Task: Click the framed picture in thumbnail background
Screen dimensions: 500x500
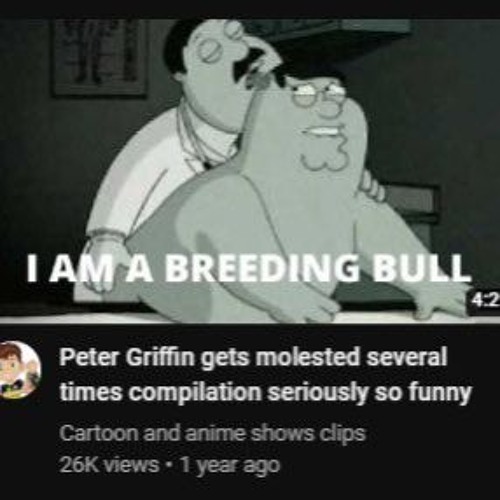Action: point(99,57)
